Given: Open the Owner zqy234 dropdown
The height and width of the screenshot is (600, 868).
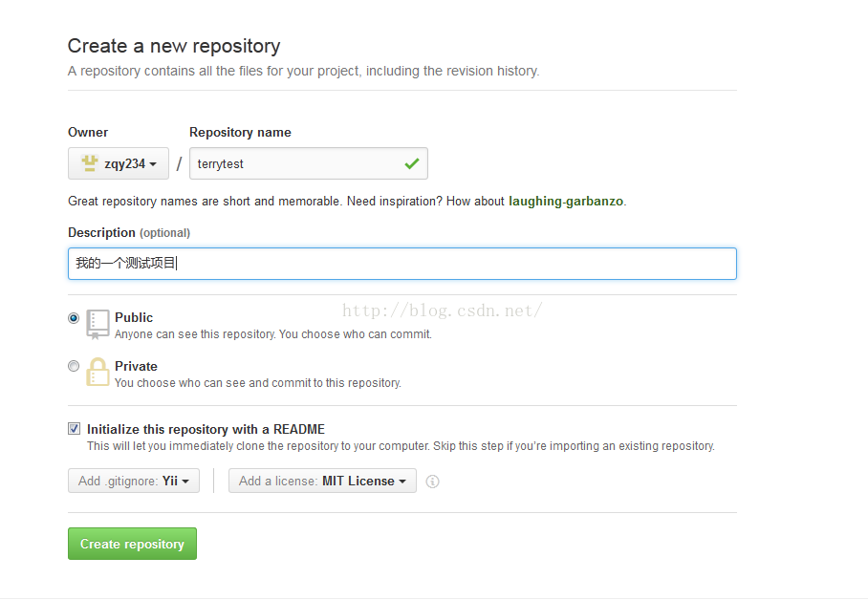Looking at the screenshot, I should (x=119, y=163).
